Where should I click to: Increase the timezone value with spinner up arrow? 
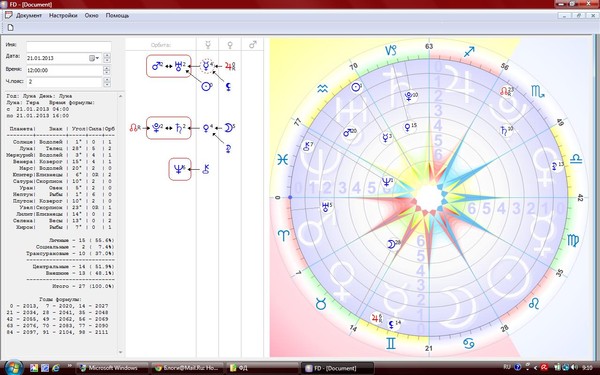point(107,80)
